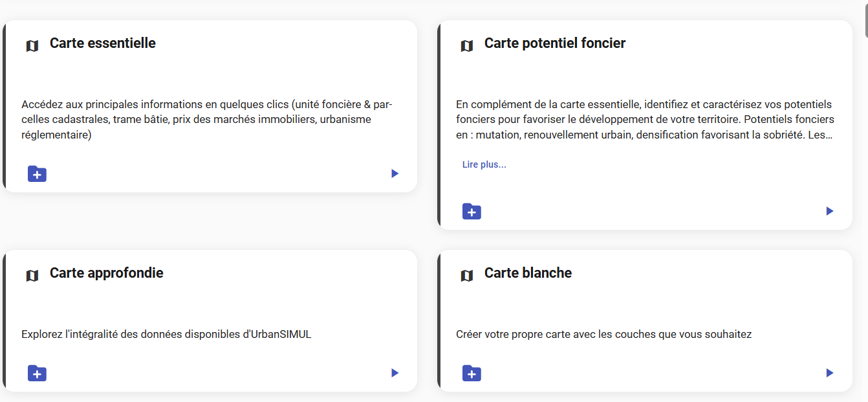Image resolution: width=868 pixels, height=402 pixels.
Task: Expand description with the Lire plus link
Action: pos(484,164)
